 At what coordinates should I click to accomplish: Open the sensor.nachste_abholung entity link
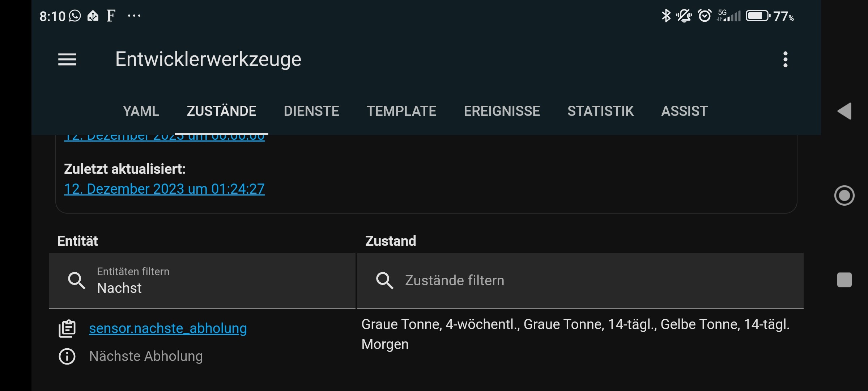pos(168,328)
